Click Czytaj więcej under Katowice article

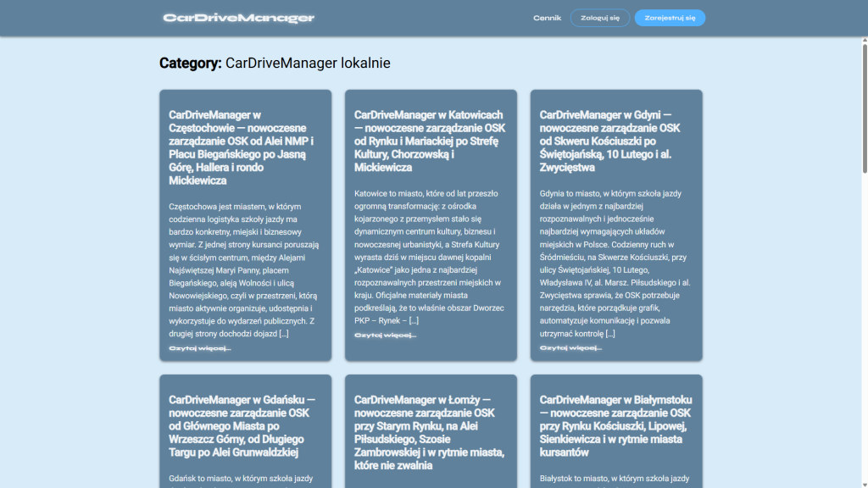[x=385, y=335]
